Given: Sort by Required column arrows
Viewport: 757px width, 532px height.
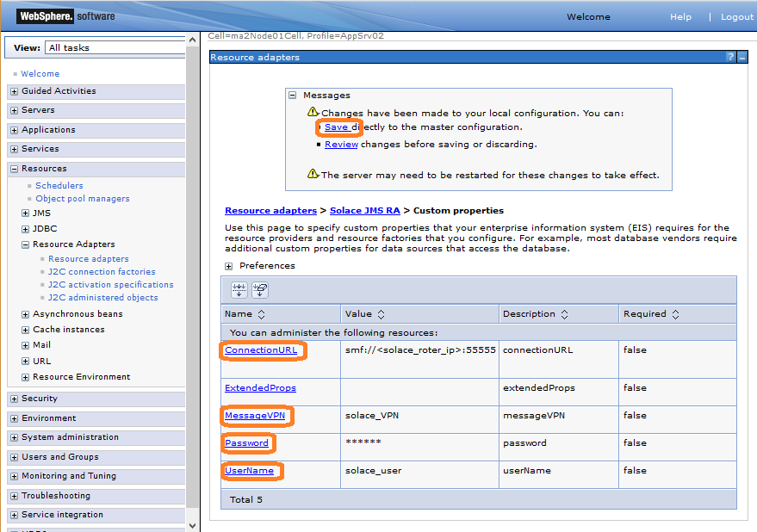Looking at the screenshot, I should tap(675, 314).
